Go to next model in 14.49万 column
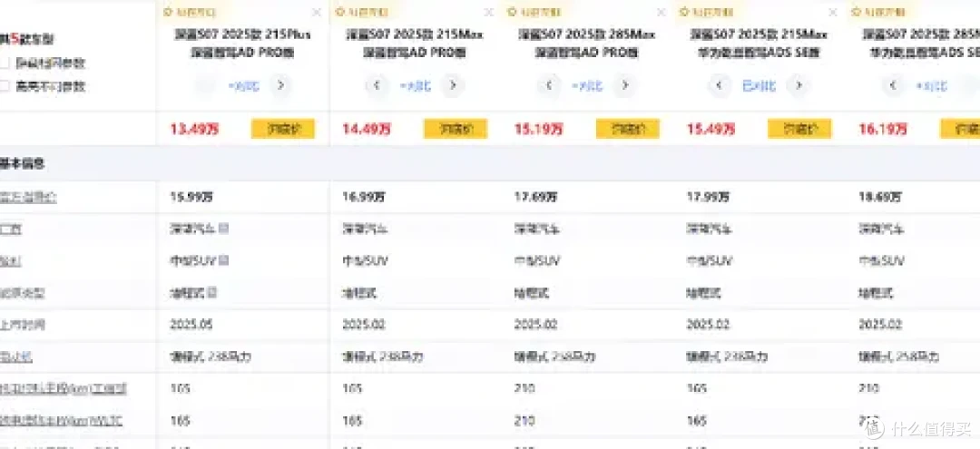Viewport: 980px width, 449px height. click(453, 85)
